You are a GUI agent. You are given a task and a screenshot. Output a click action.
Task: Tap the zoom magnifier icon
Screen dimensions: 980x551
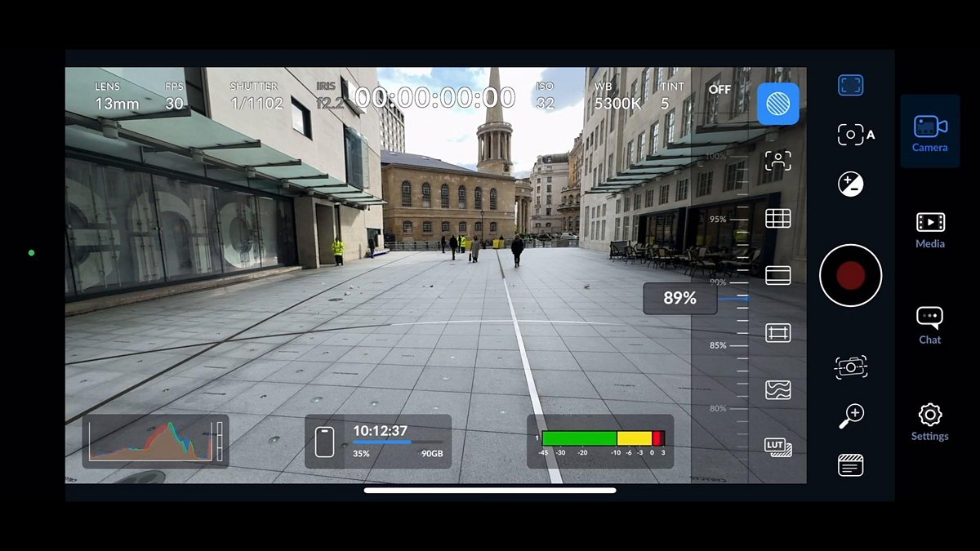[x=850, y=416]
